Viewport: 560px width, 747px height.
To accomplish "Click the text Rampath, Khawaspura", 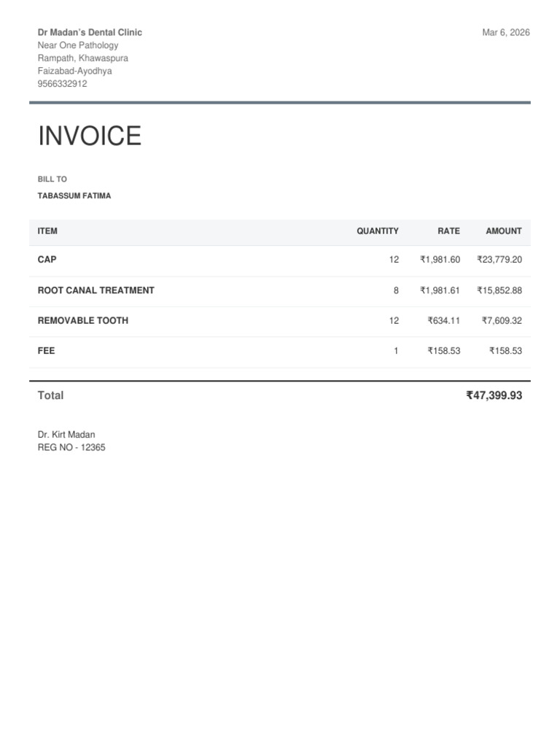I will click(x=83, y=58).
